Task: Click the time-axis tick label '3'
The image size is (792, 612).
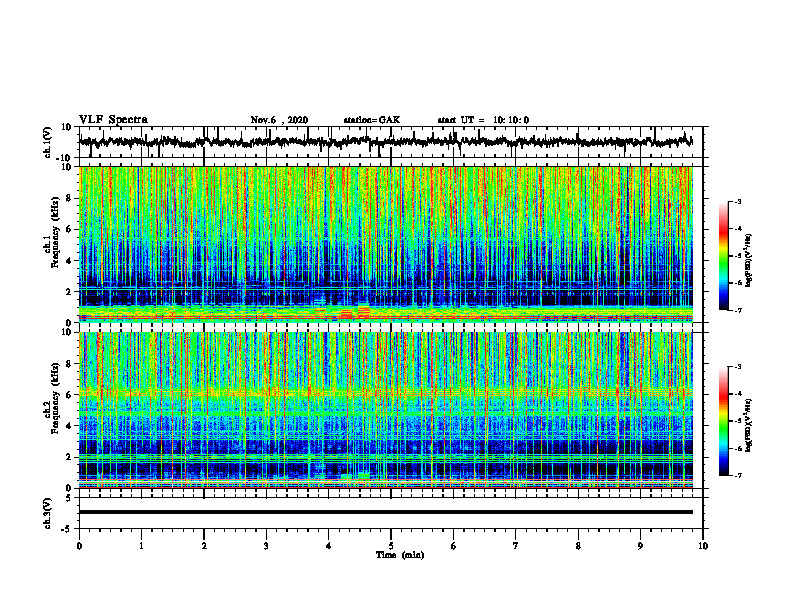Action: [266, 546]
